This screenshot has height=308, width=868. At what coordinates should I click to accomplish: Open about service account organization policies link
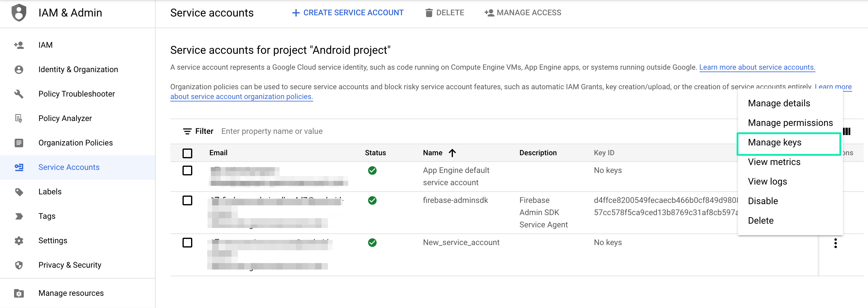pyautogui.click(x=241, y=97)
